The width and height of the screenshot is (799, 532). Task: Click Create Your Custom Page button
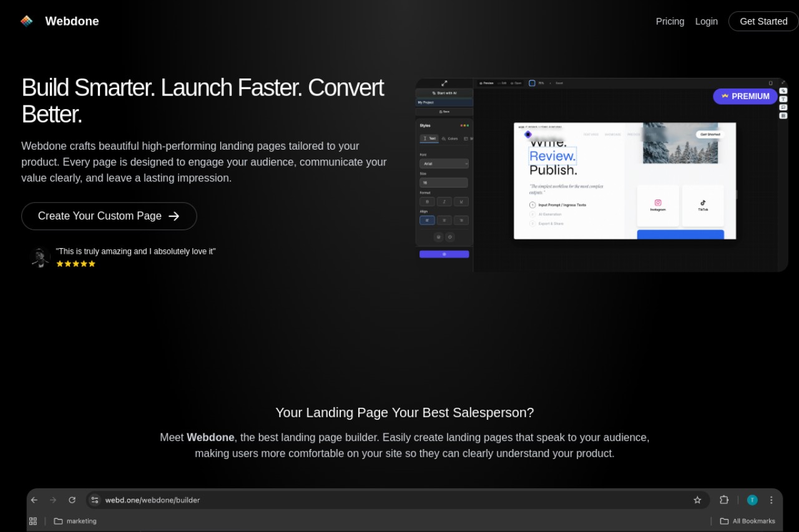point(109,216)
